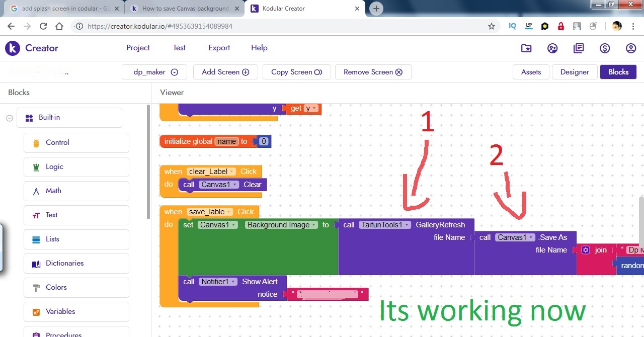Click the gray mouse extension icon
The width and height of the screenshot is (644, 337).
click(593, 26)
